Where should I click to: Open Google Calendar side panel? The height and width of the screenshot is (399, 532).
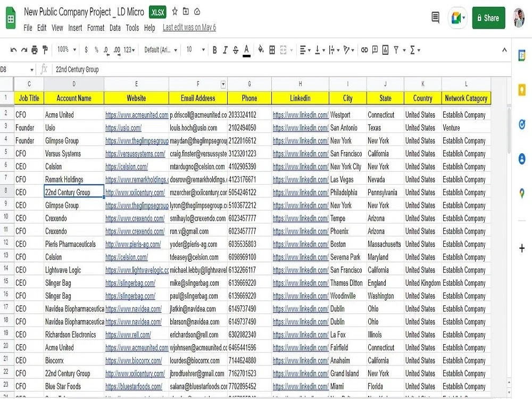pos(522,55)
